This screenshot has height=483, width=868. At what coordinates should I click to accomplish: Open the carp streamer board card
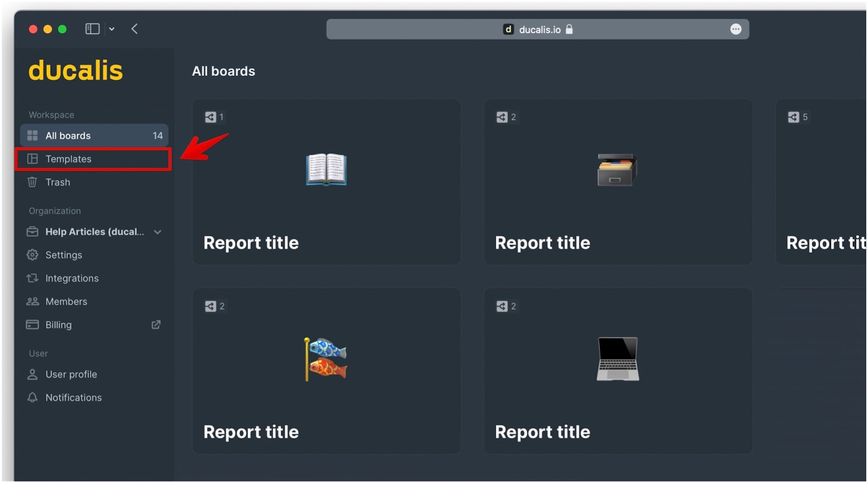pyautogui.click(x=327, y=371)
